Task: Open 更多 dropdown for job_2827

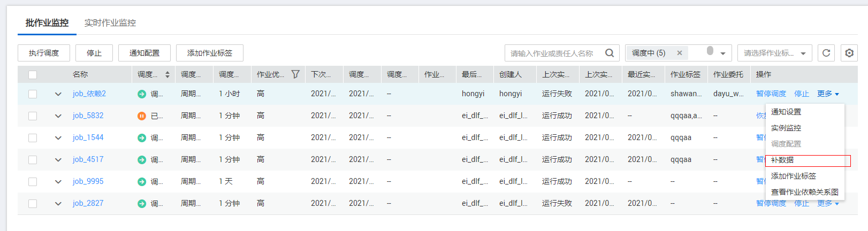Action: (828, 203)
